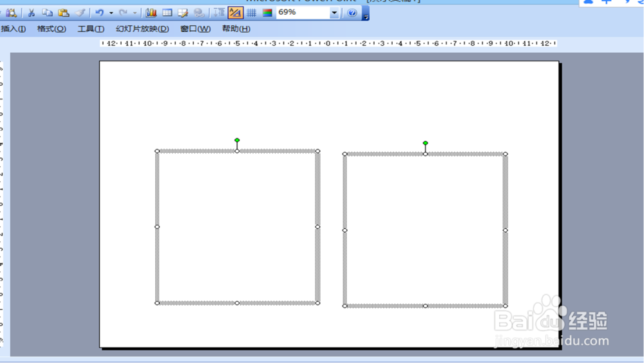Select the Format Painter brush icon

point(80,13)
